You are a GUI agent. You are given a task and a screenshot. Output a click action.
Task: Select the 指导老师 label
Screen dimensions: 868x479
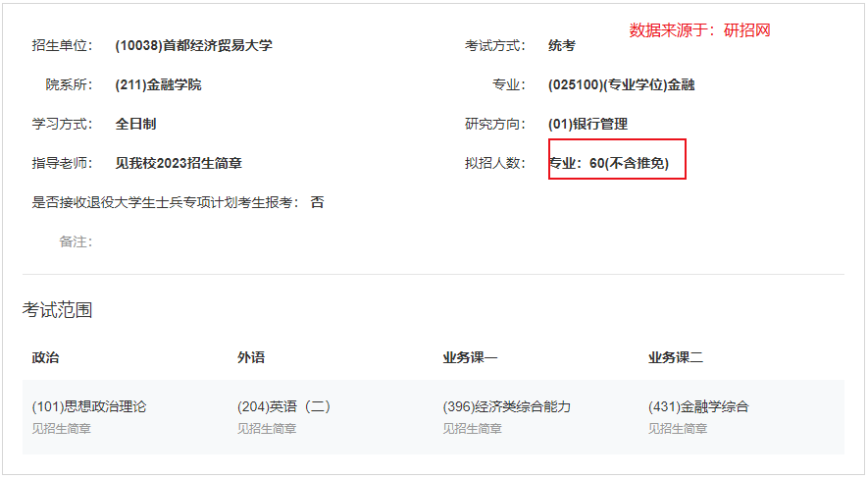coord(62,163)
